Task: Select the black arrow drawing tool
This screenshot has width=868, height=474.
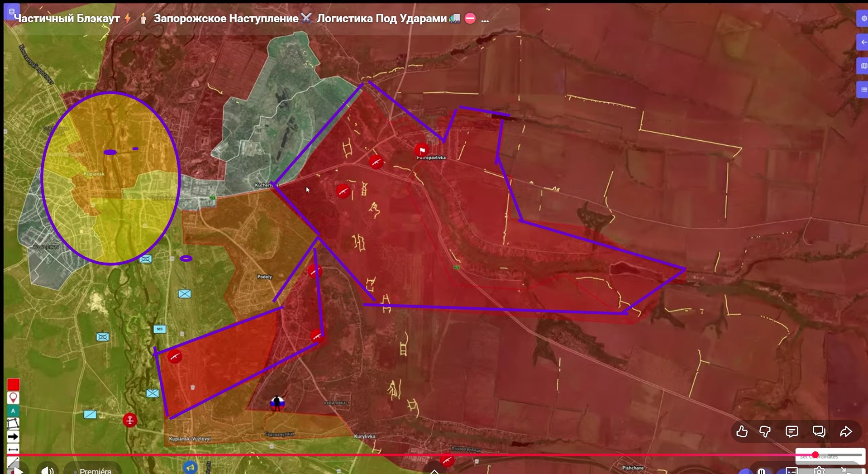Action: pyautogui.click(x=13, y=436)
